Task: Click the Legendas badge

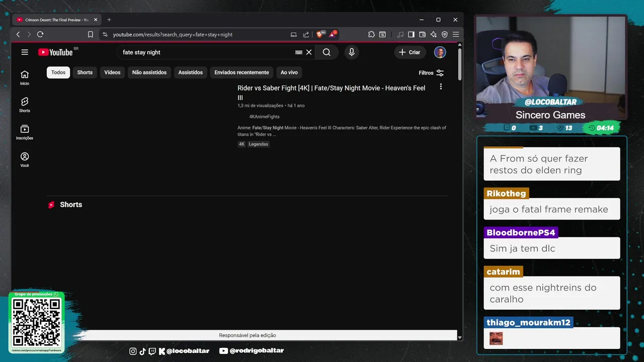Action: (x=258, y=144)
